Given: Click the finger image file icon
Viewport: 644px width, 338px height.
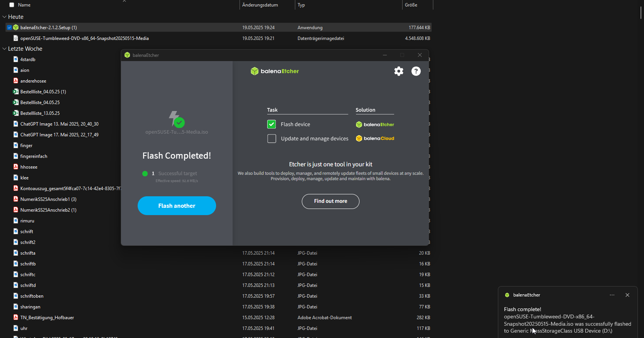Looking at the screenshot, I should [x=16, y=145].
